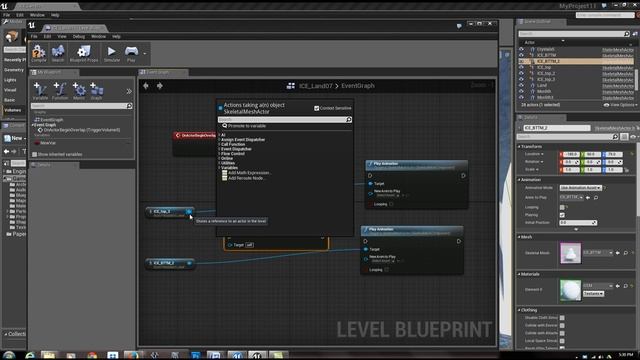Hide the Land actor in outliner
640x360 pixels.
pyautogui.click(x=521, y=86)
